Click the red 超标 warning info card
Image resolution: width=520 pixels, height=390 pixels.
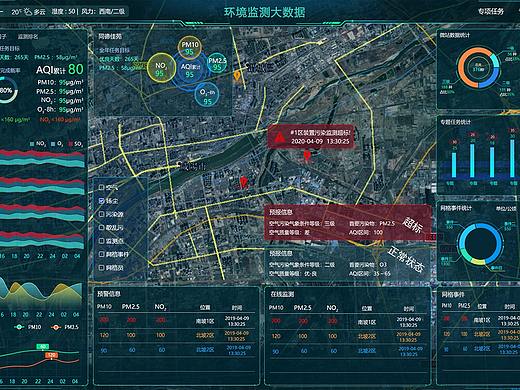348,222
